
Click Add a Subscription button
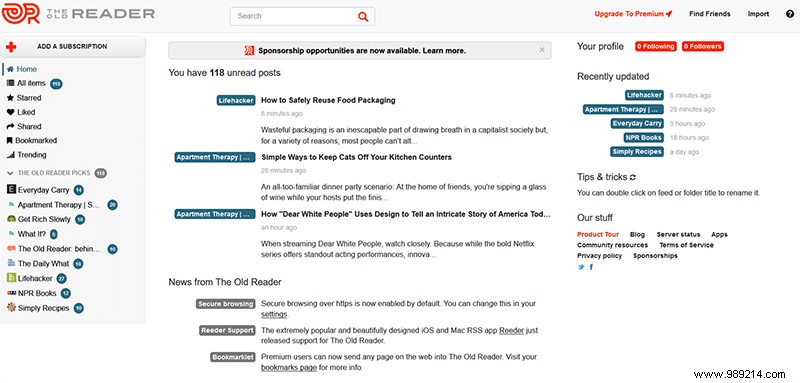pos(73,47)
